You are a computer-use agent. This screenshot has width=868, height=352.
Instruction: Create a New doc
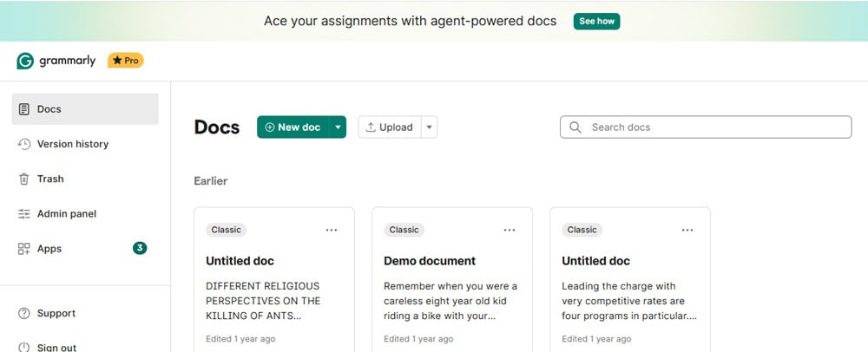293,127
